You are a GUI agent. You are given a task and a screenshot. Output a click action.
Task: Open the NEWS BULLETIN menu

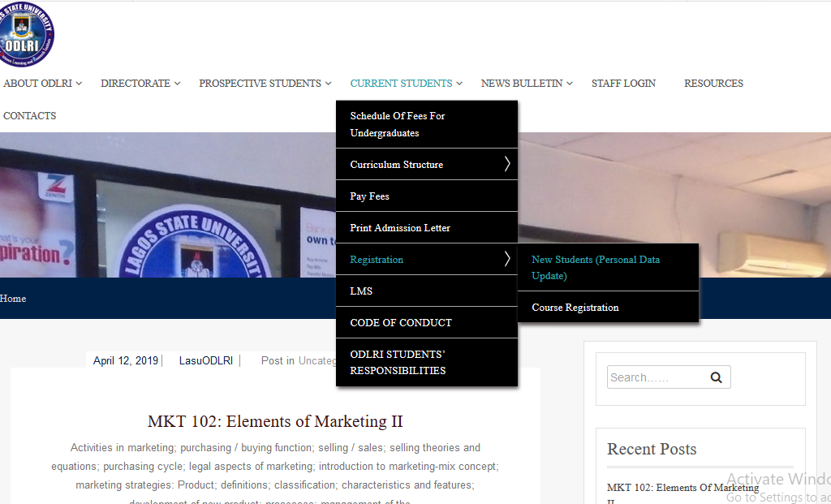522,84
